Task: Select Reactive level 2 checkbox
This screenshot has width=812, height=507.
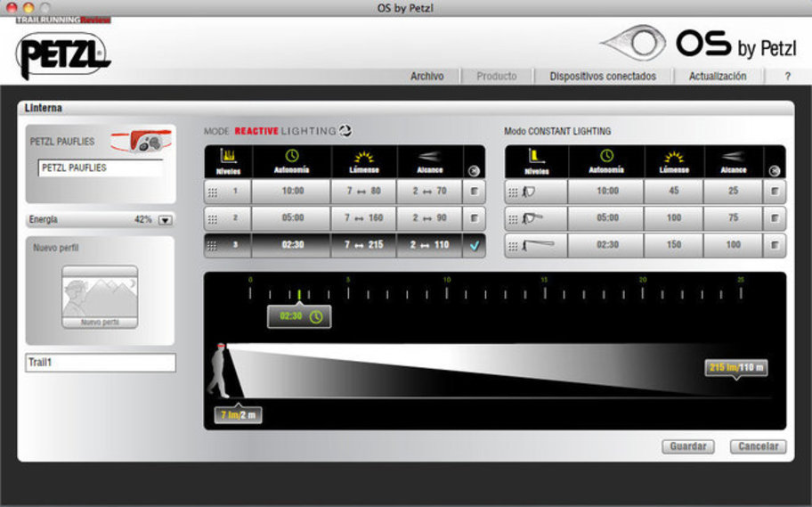Action: [x=474, y=218]
